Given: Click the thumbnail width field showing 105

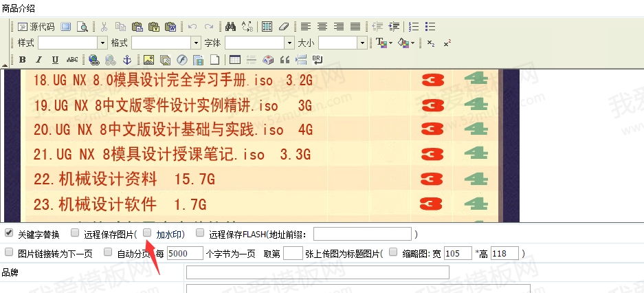Looking at the screenshot, I should coord(458,253).
